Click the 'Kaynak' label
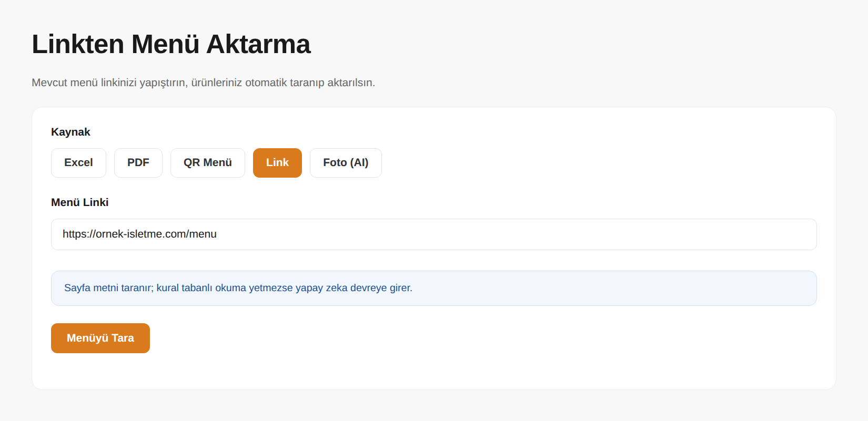 [x=70, y=132]
